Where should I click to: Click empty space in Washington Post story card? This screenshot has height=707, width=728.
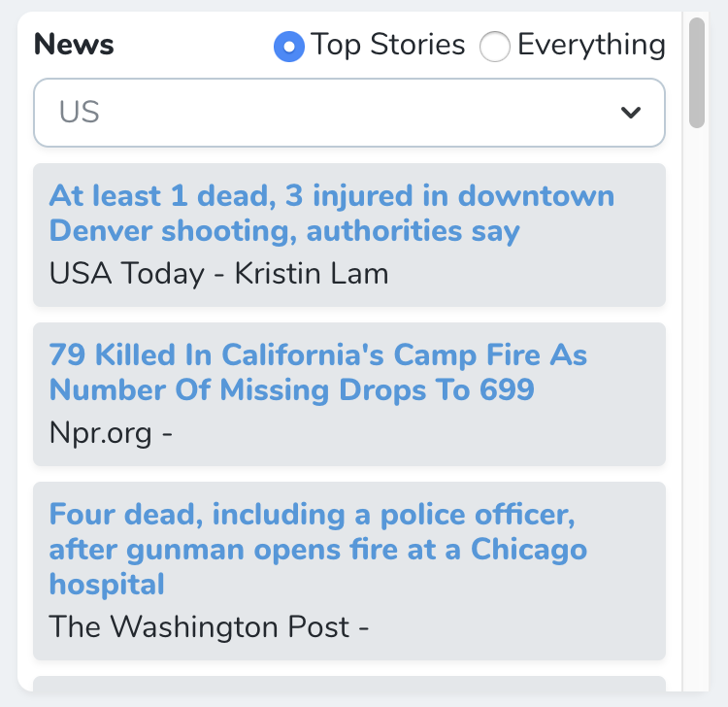coord(524,629)
